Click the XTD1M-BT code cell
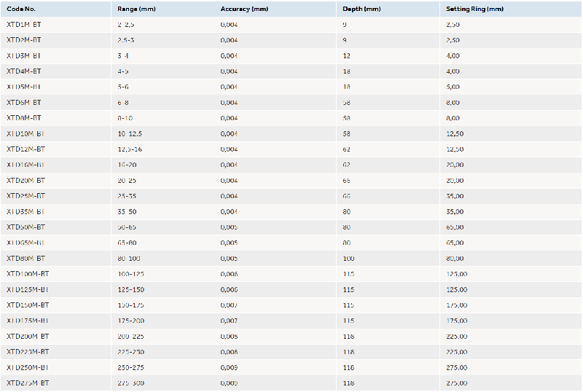Screen dimensions: 583x392 pyautogui.click(x=23, y=25)
